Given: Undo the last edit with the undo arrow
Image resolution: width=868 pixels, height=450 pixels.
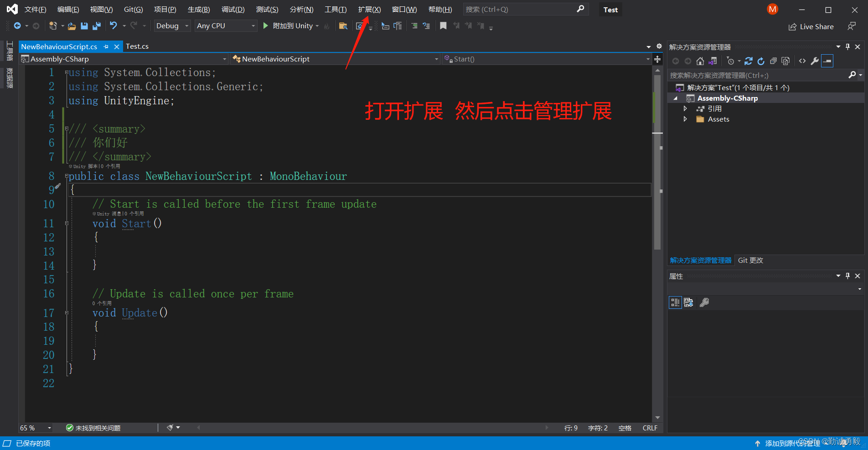Looking at the screenshot, I should (114, 26).
